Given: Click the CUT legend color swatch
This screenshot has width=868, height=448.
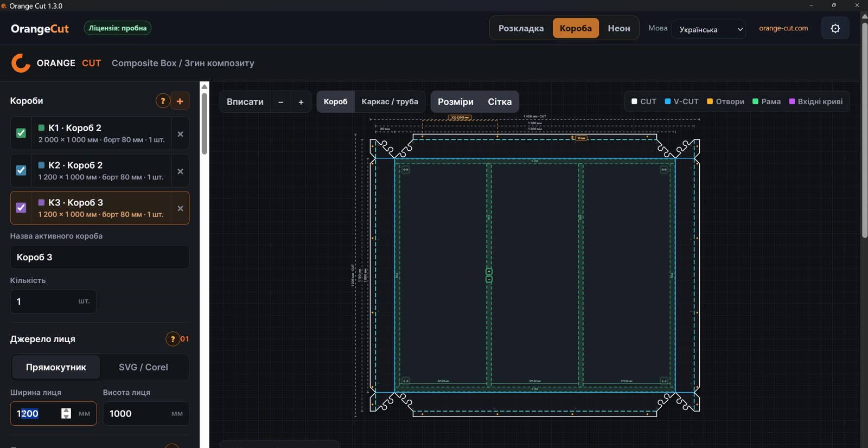Looking at the screenshot, I should point(634,101).
